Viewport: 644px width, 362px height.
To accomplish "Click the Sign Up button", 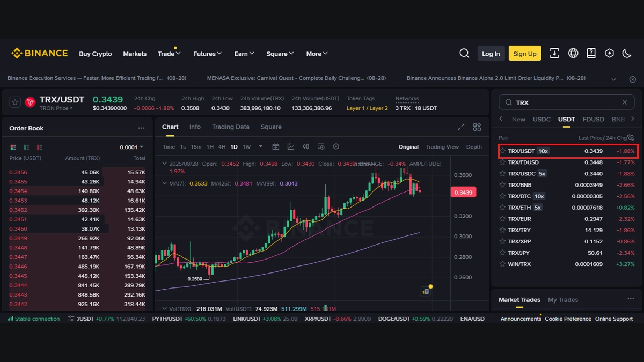I will pos(525,54).
